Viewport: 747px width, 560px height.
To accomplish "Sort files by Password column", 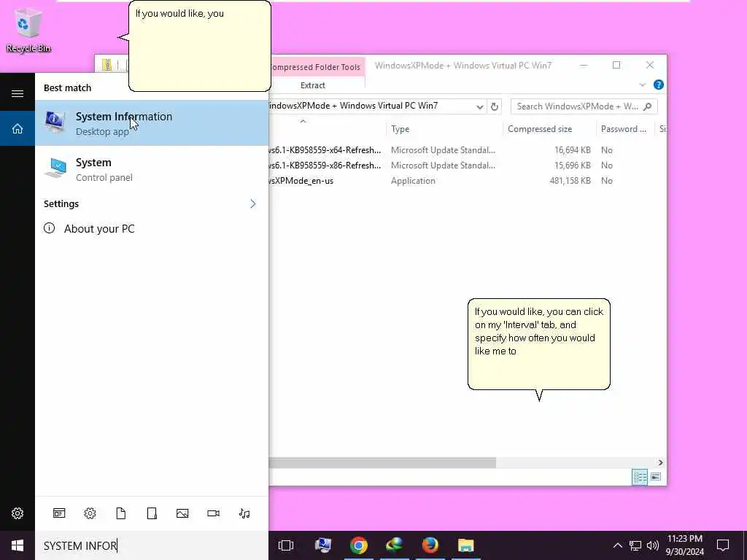I will pyautogui.click(x=624, y=129).
